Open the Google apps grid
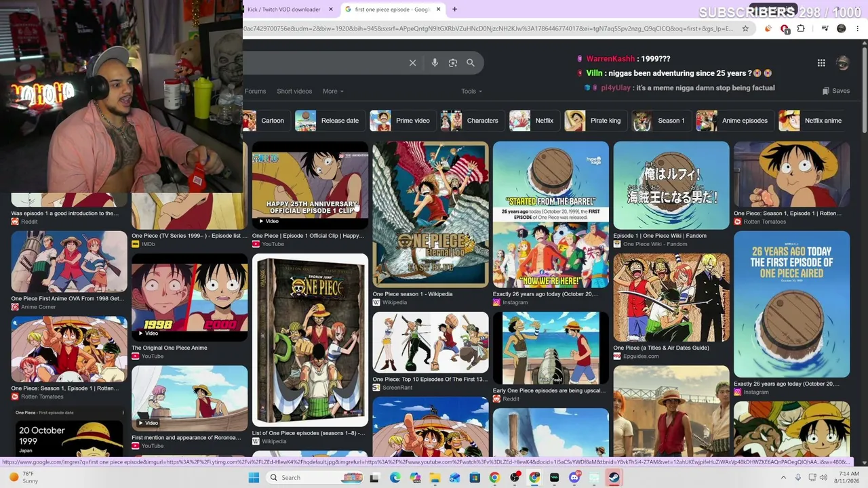The height and width of the screenshot is (488, 868). [821, 63]
